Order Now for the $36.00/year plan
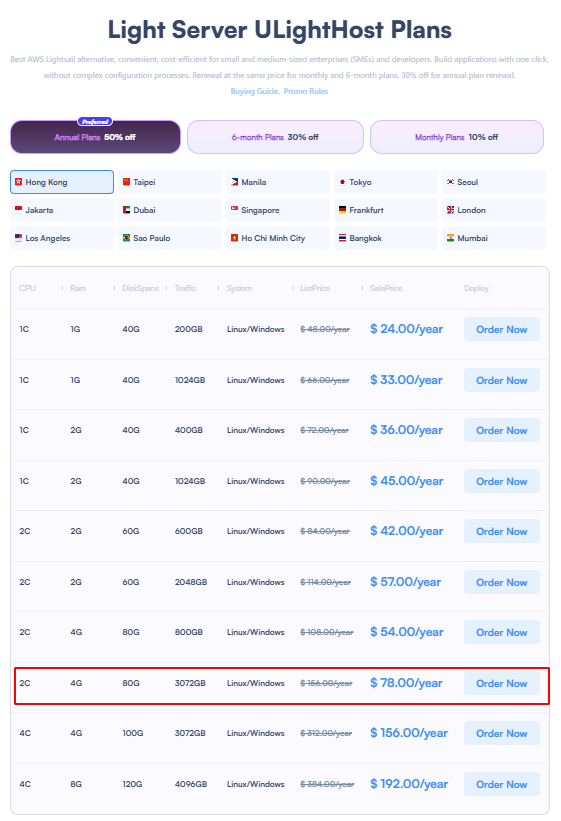 click(501, 430)
